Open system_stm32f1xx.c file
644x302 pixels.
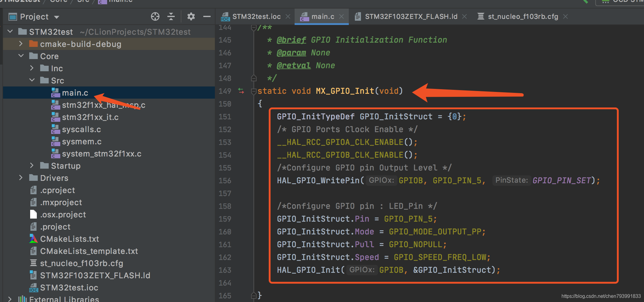[102, 154]
